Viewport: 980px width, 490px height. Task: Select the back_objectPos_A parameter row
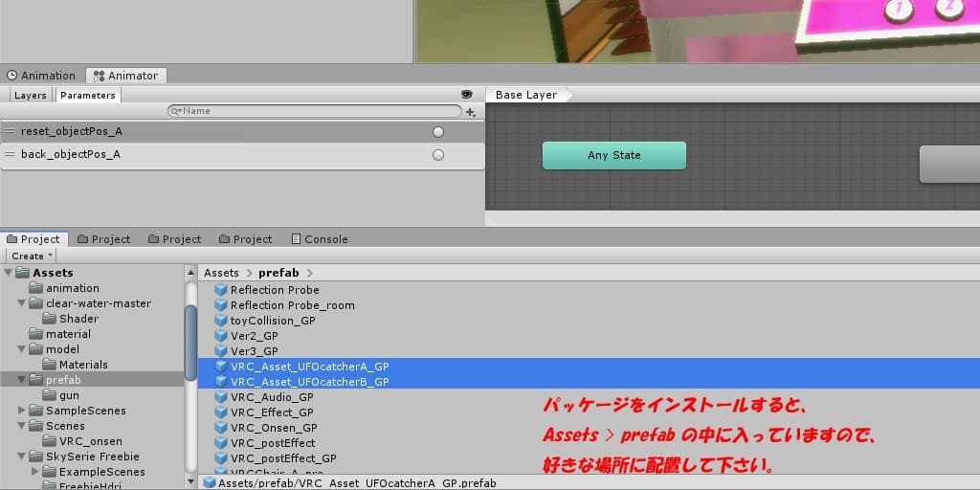242,154
